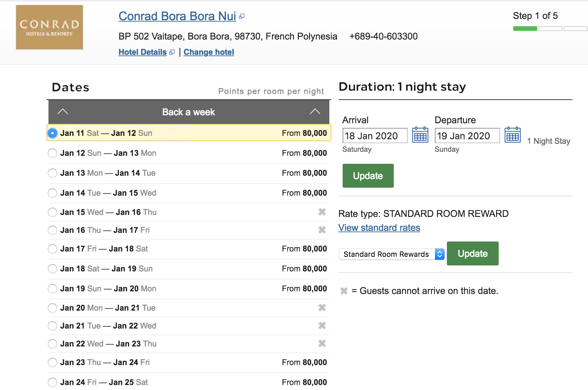Select Jan 18 Sat — Jan 19 Sun option
Screen dimensions: 588x390
(52, 269)
